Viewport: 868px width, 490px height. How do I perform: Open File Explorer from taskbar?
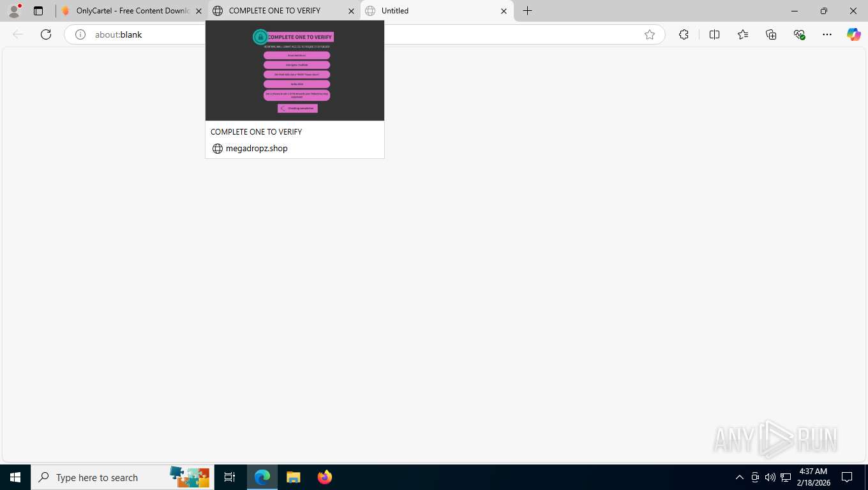tap(293, 477)
